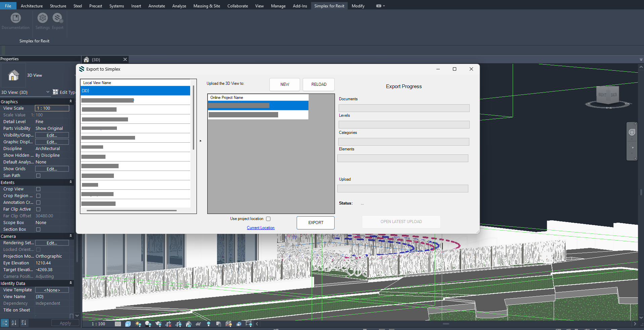Click the View Scale input field

[52, 108]
